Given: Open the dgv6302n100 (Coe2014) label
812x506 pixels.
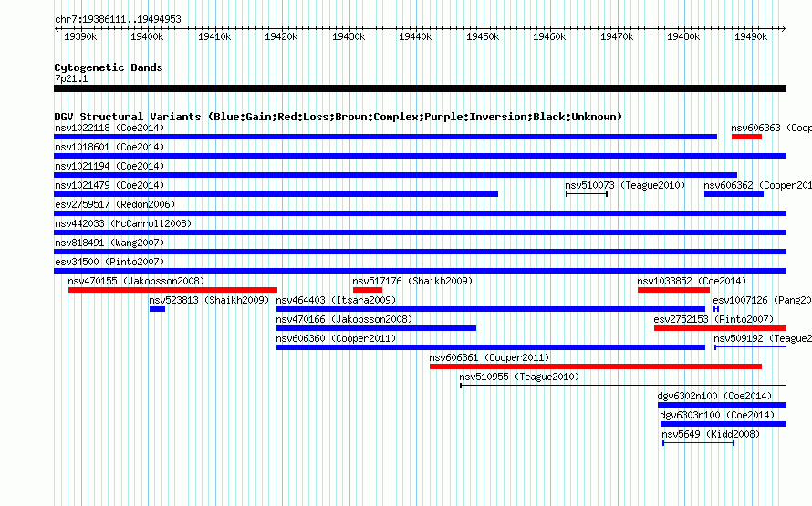Looking at the screenshot, I should tap(714, 396).
